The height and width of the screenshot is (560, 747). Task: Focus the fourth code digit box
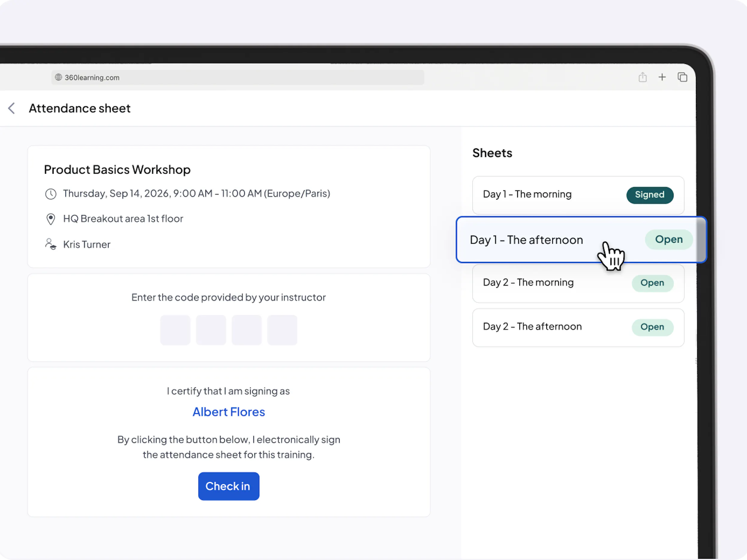(x=282, y=330)
